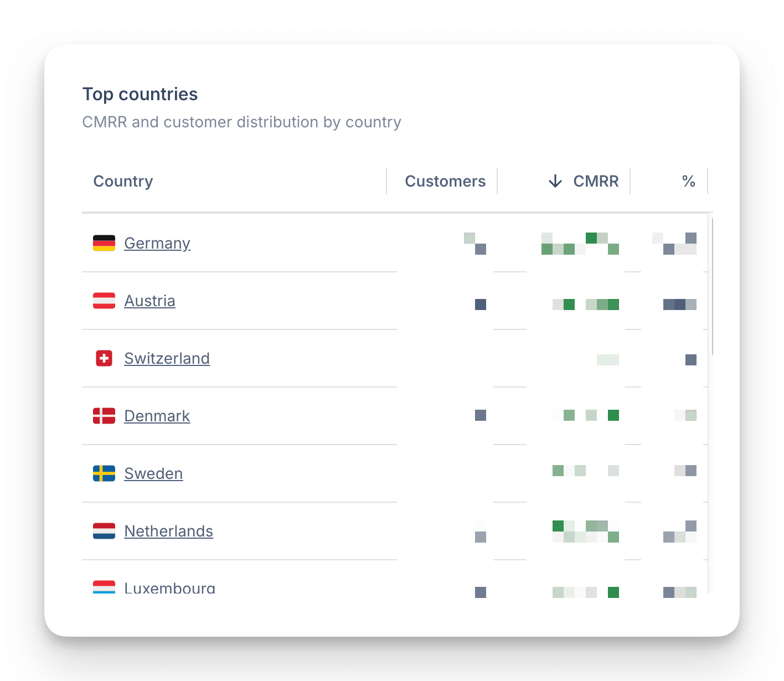Click the Luxembourg country name
The image size is (784, 681).
tap(169, 587)
